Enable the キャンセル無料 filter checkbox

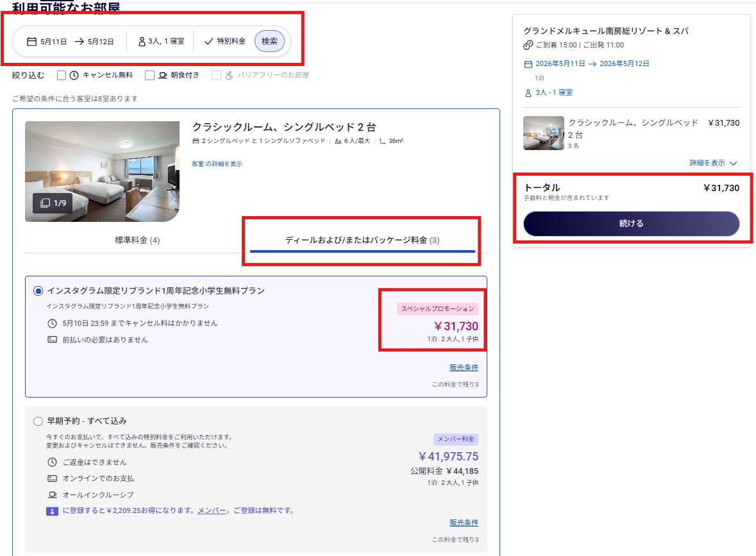pos(62,75)
